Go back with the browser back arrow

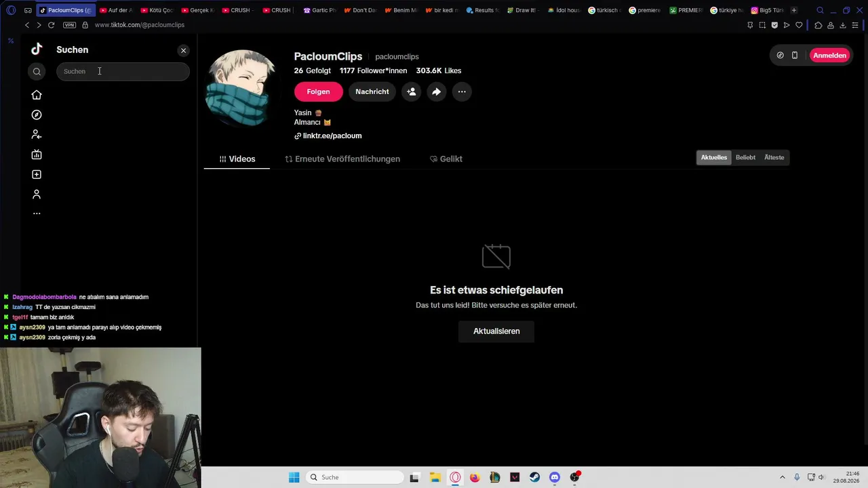pyautogui.click(x=27, y=25)
